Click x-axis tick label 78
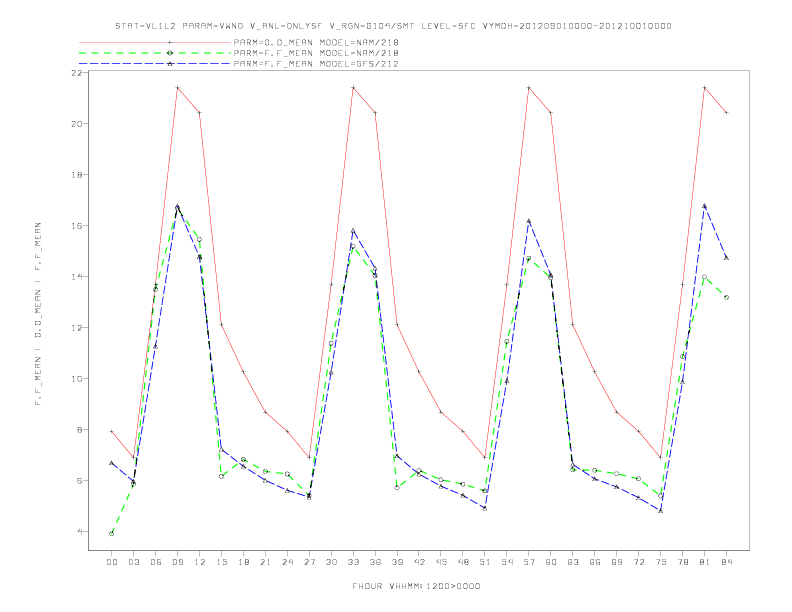The image size is (792, 612). (683, 562)
